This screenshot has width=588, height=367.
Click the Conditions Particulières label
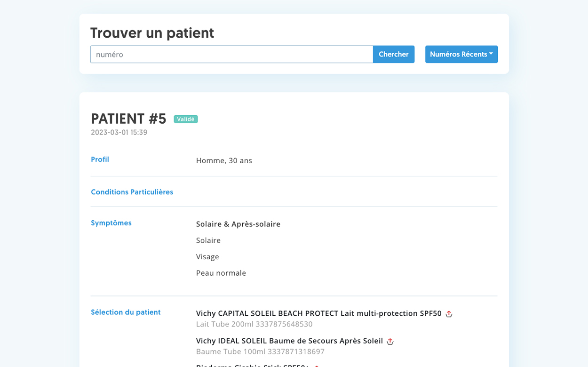(x=132, y=192)
